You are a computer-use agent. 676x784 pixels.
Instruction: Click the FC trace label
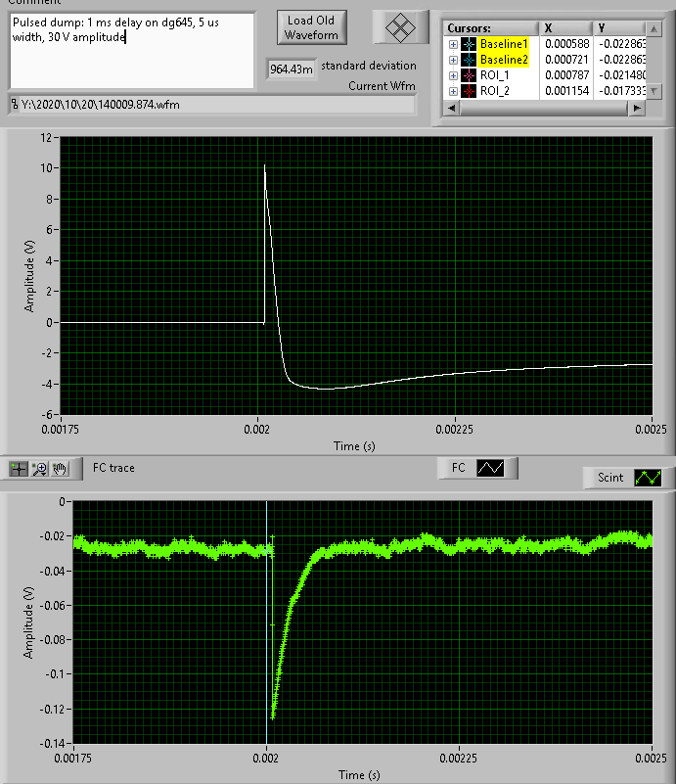point(113,468)
